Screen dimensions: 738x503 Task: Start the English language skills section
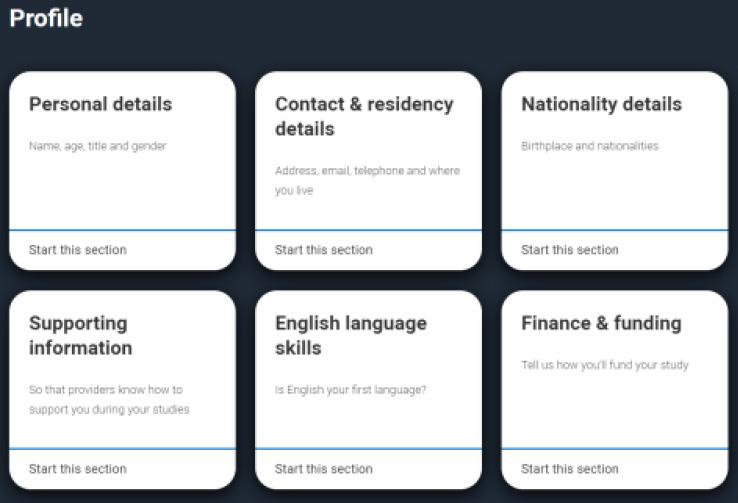[x=324, y=469]
